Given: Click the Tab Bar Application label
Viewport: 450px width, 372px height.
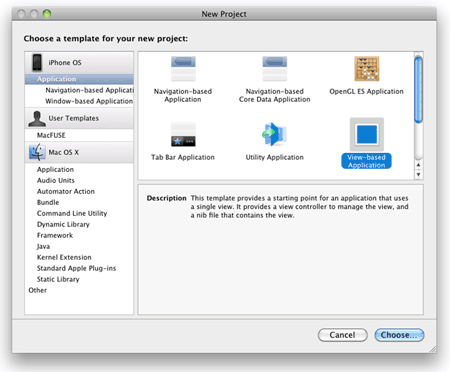Looking at the screenshot, I should (x=183, y=157).
